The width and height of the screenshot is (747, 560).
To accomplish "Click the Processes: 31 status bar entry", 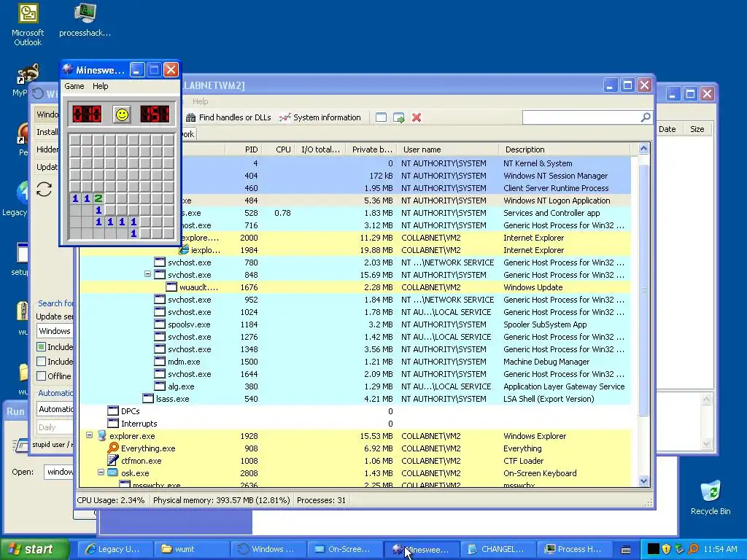I will pyautogui.click(x=321, y=500).
